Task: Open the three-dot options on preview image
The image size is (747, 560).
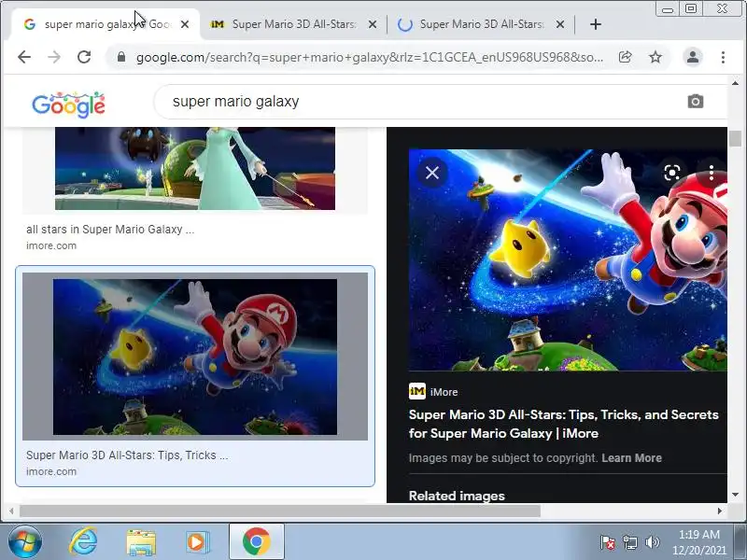Action: point(712,173)
